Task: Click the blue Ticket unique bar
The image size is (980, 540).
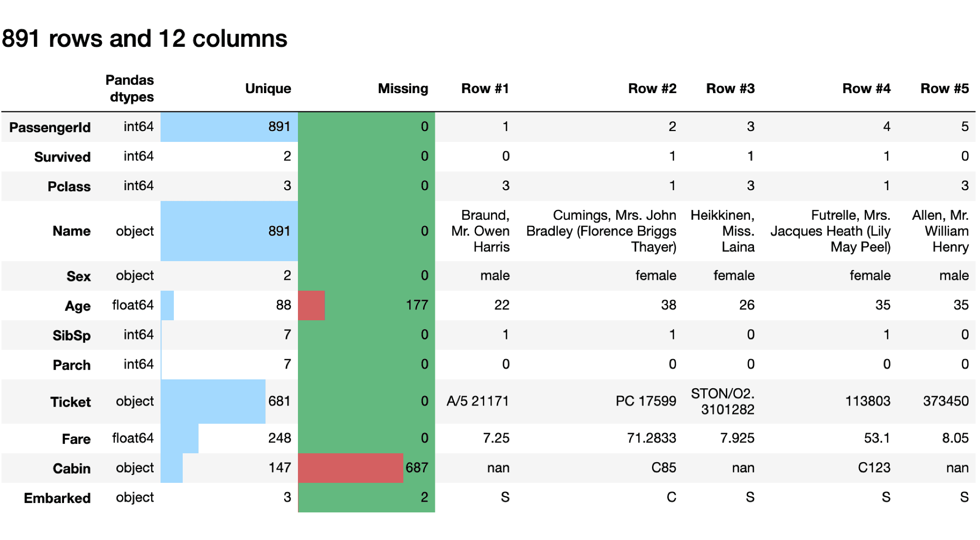Action: tap(213, 402)
